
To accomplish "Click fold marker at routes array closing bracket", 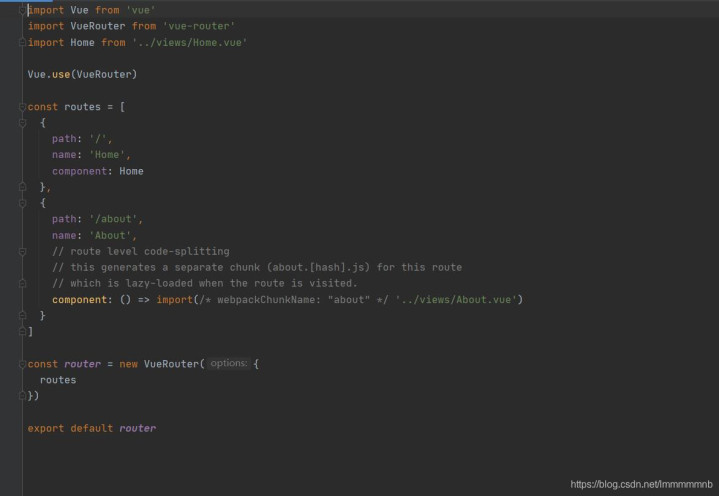I will 22,331.
